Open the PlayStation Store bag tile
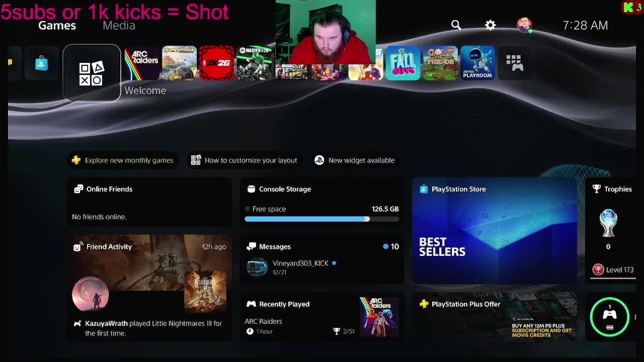Image resolution: width=644 pixels, height=362 pixels. coord(41,63)
